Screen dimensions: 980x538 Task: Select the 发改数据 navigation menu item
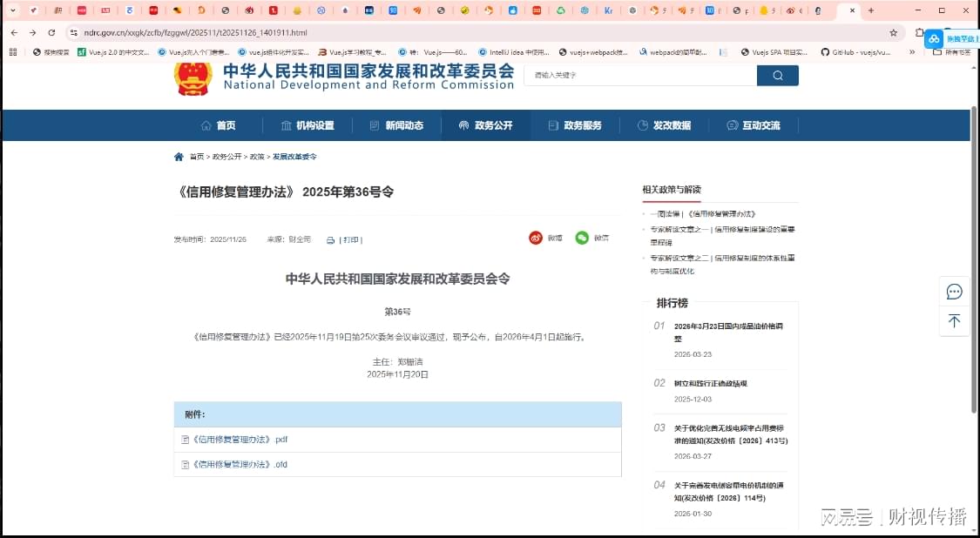click(x=664, y=125)
